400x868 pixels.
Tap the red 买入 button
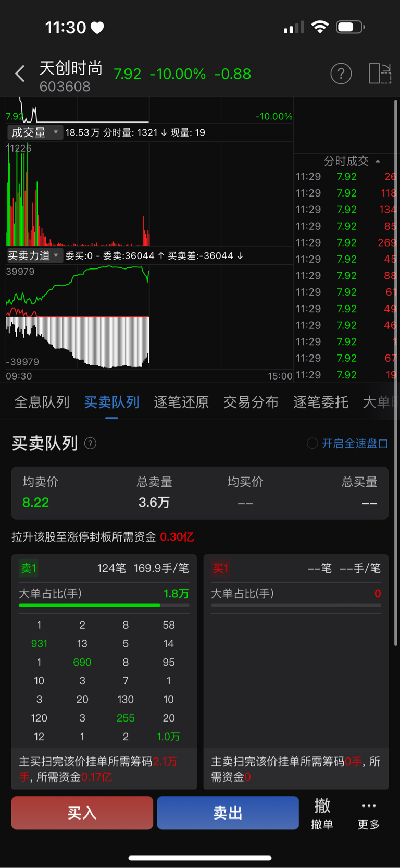tap(82, 813)
